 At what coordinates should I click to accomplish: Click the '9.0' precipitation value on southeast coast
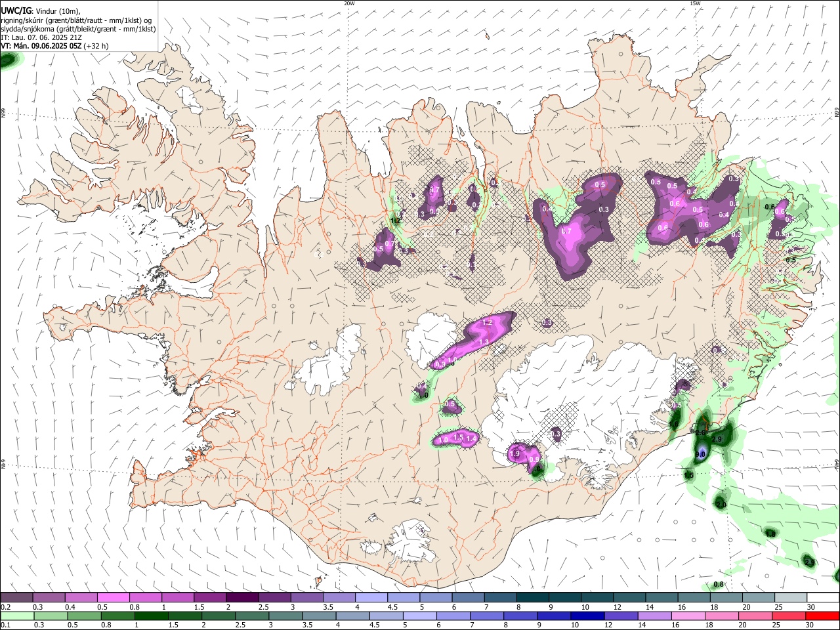tap(700, 454)
